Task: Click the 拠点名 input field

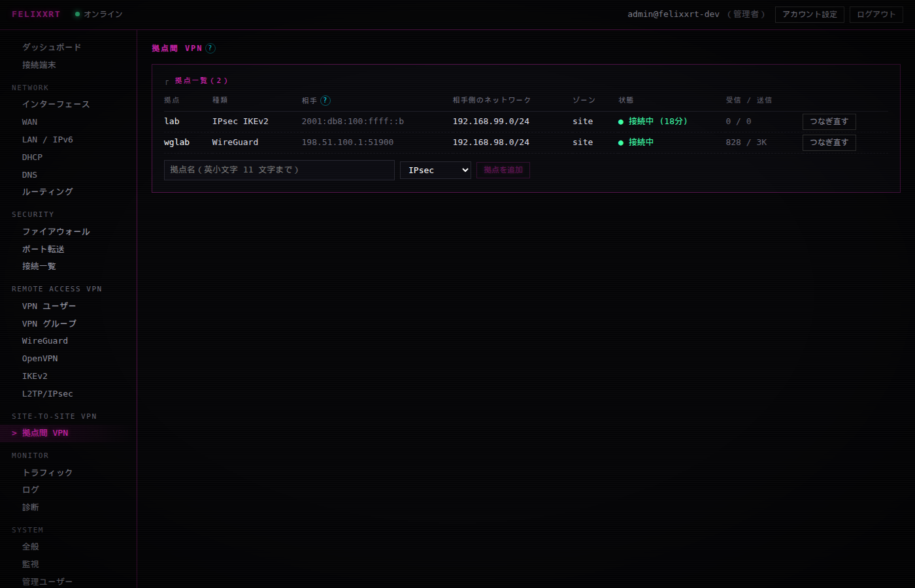Action: click(x=279, y=170)
